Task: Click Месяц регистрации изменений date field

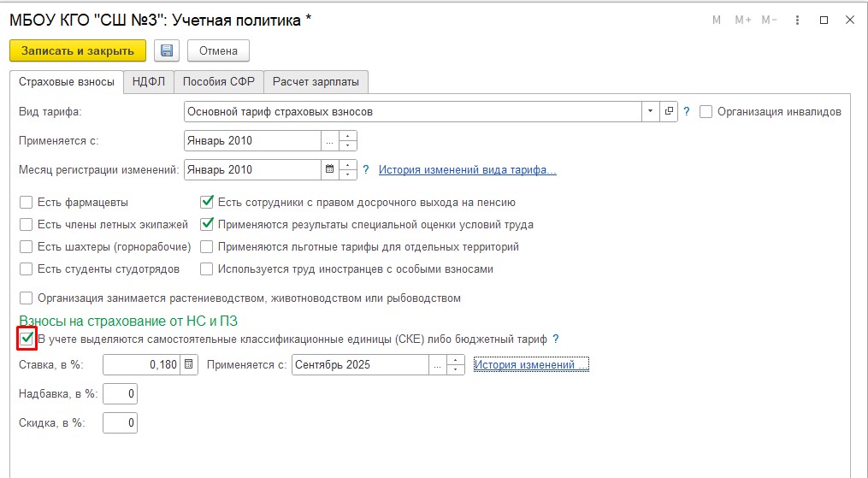Action: [x=252, y=169]
